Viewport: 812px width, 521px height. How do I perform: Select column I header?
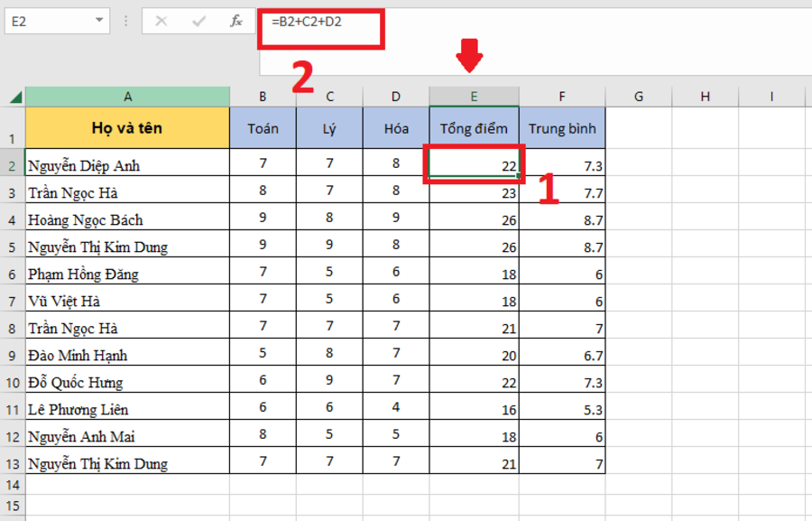tap(771, 97)
